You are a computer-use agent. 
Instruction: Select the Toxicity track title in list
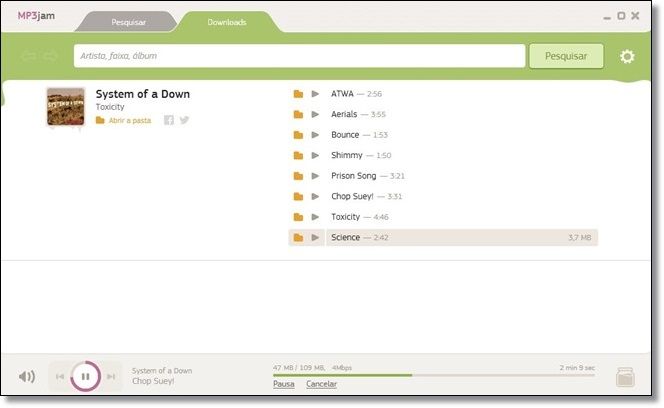tap(346, 217)
